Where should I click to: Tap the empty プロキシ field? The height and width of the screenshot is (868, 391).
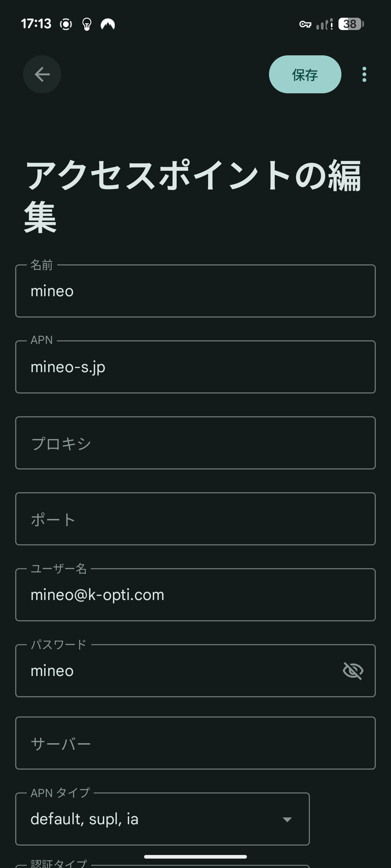coord(195,443)
